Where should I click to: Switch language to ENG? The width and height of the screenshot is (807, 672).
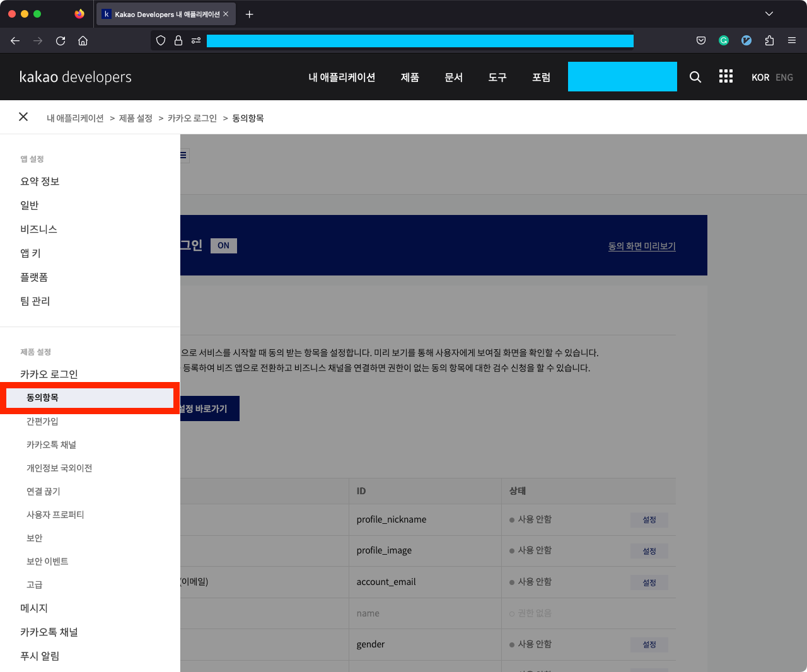(x=784, y=78)
